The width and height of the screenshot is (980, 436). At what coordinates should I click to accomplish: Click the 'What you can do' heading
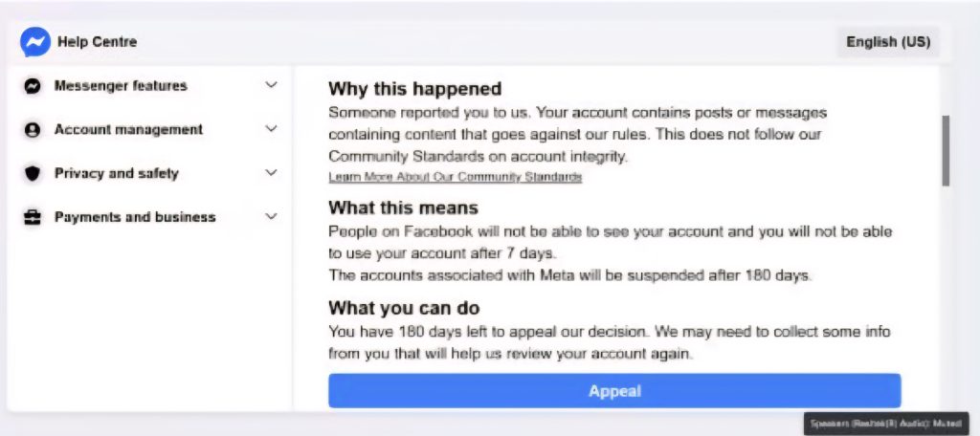404,308
